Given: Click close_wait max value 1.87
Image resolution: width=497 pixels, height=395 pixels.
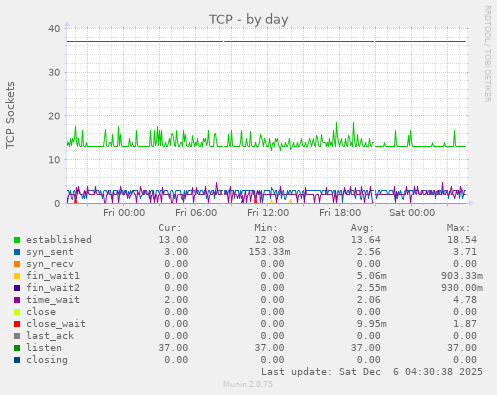Looking at the screenshot, I should pos(465,324).
